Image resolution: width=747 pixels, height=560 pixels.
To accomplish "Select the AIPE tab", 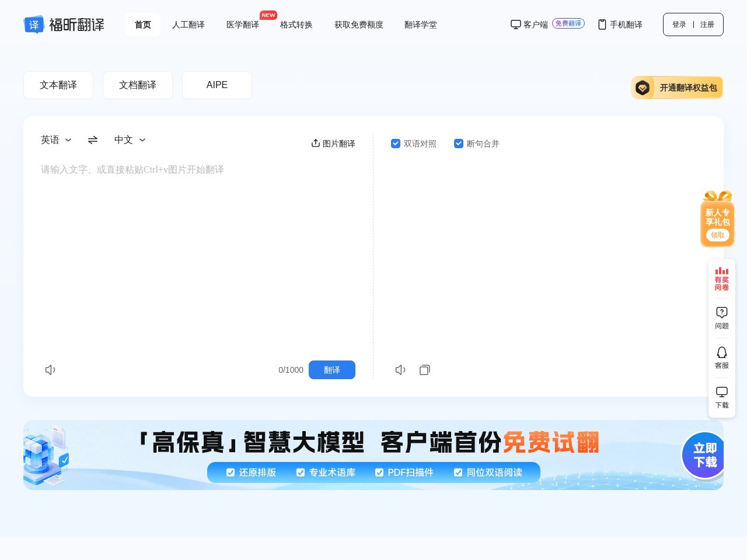I will tap(217, 85).
